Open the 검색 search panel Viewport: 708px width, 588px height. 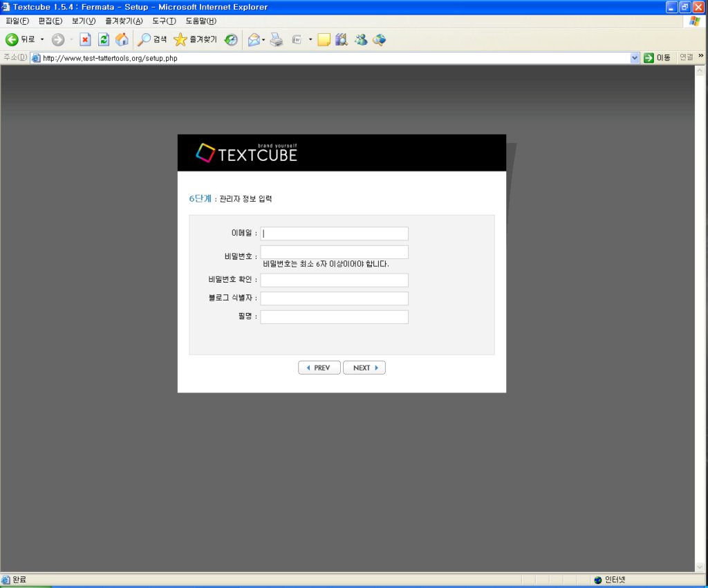point(152,39)
